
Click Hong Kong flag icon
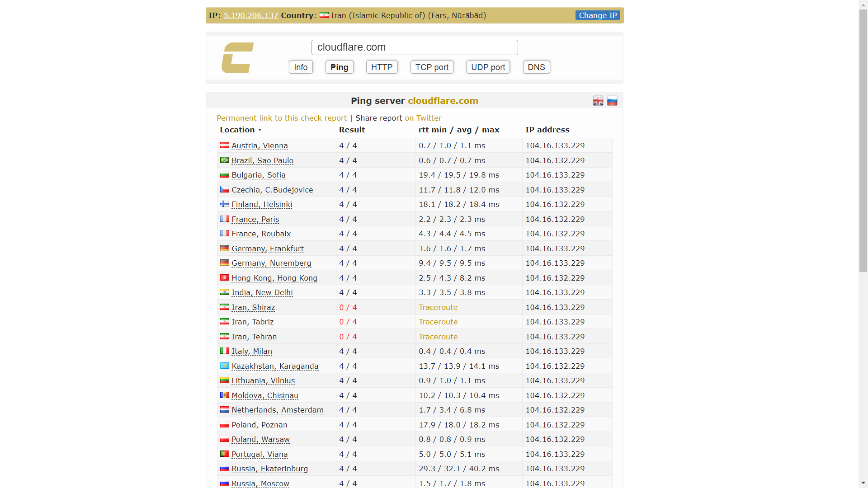(225, 277)
